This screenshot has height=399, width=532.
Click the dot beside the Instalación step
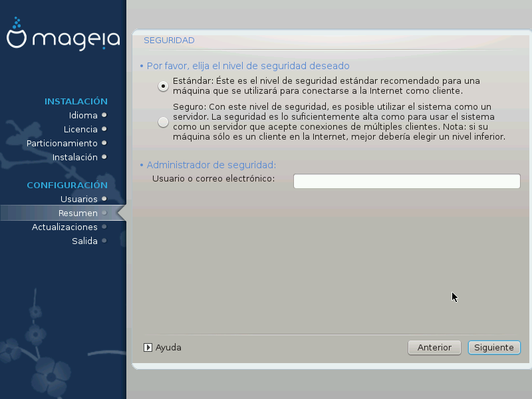pos(104,157)
